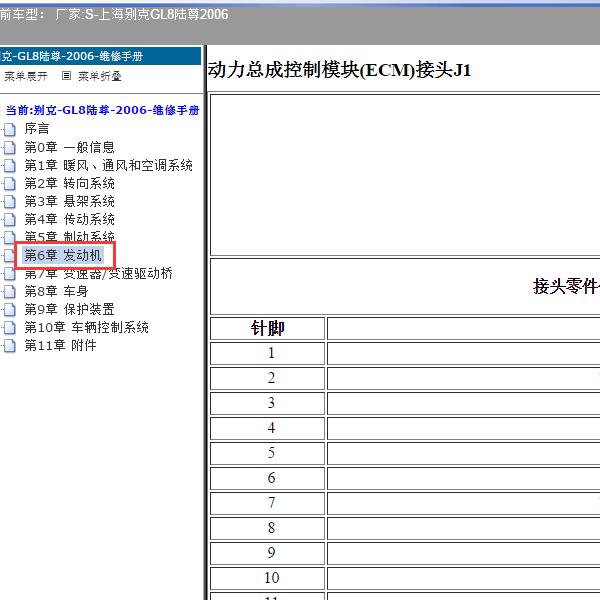This screenshot has width=600, height=600.
Task: Click the 菜单折叠 collapse icon
Action: pos(66,76)
